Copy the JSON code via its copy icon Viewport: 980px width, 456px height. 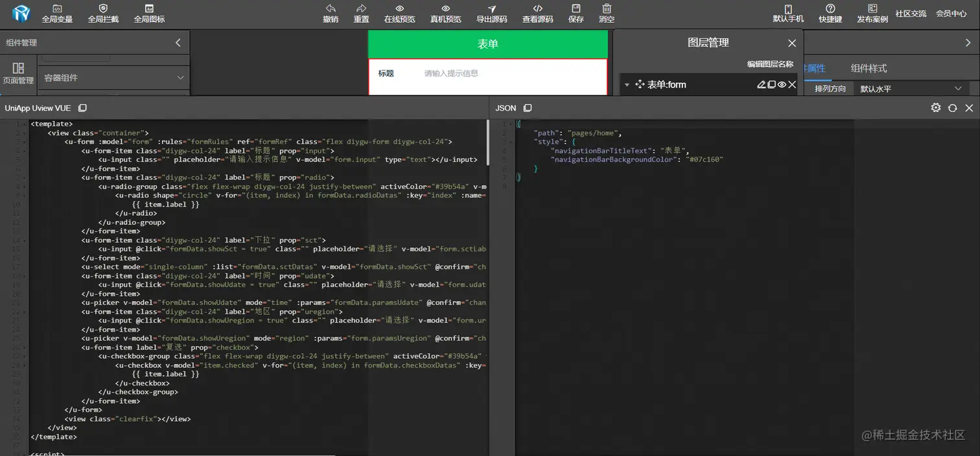coord(528,108)
